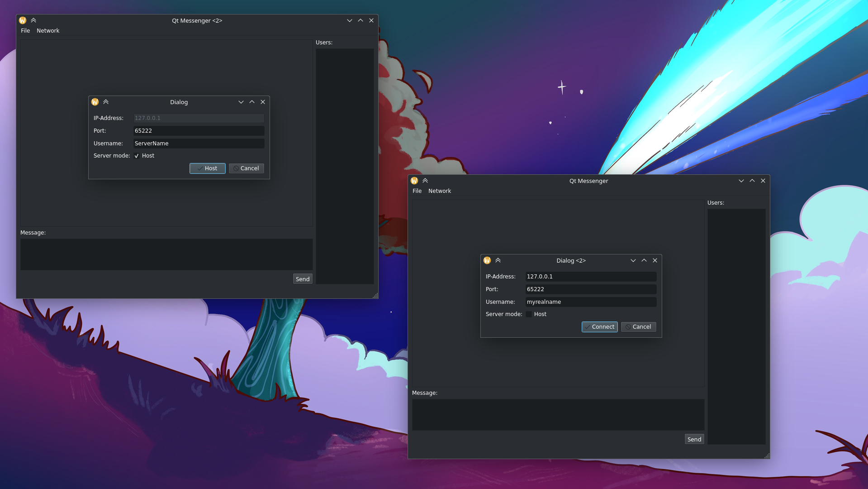
Task: Minimize the Qt Messenger <2> window
Action: click(350, 20)
